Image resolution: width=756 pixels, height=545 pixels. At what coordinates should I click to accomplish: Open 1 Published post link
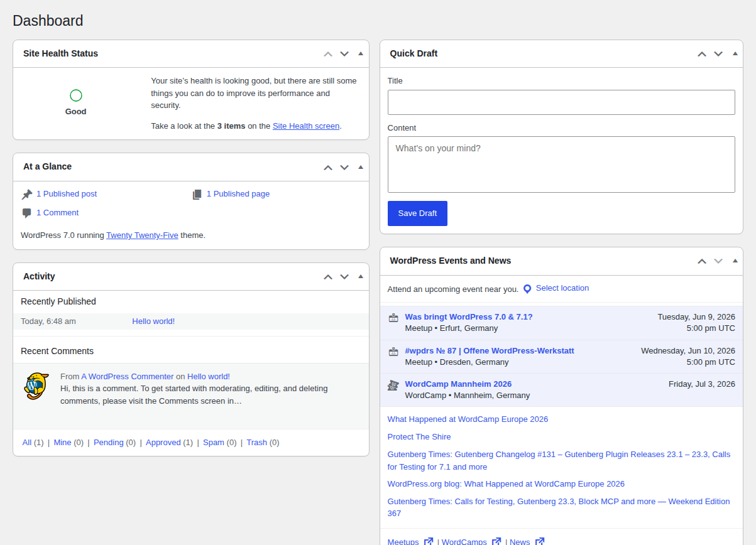click(67, 194)
